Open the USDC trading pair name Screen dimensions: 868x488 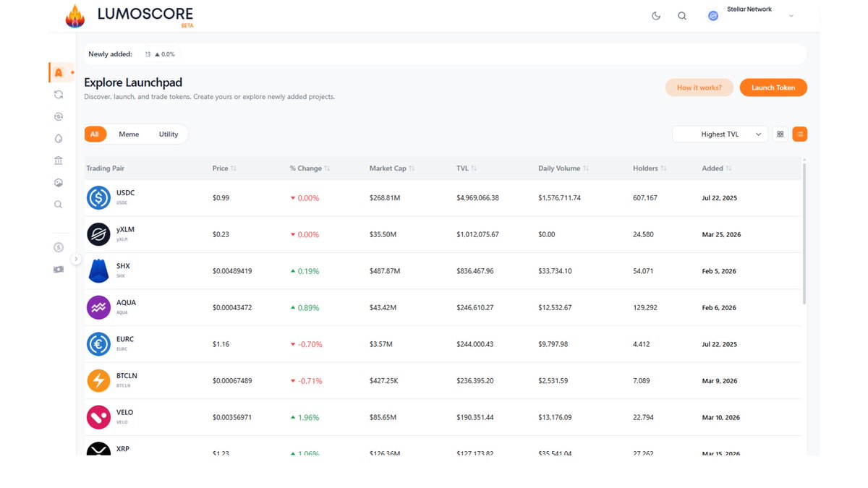coord(125,193)
